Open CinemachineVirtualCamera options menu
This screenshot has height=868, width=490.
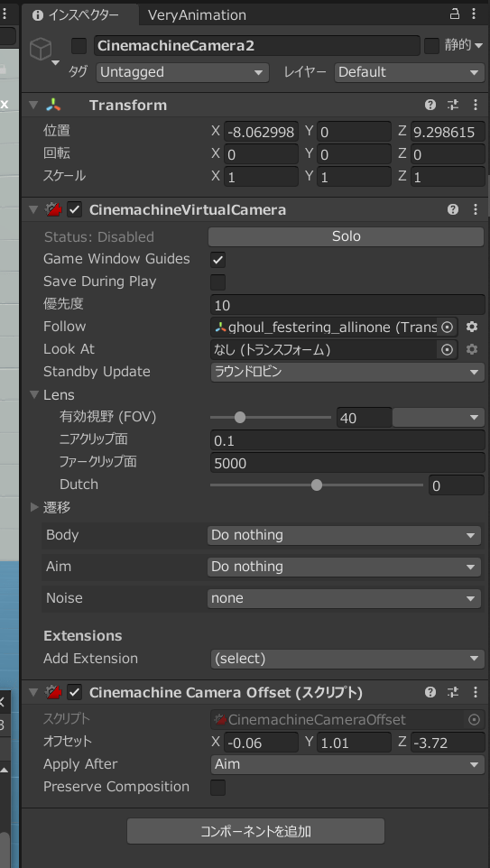pos(475,210)
